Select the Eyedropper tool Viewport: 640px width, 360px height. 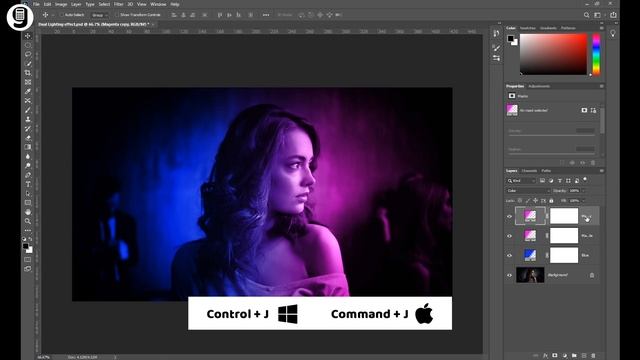tap(28, 91)
